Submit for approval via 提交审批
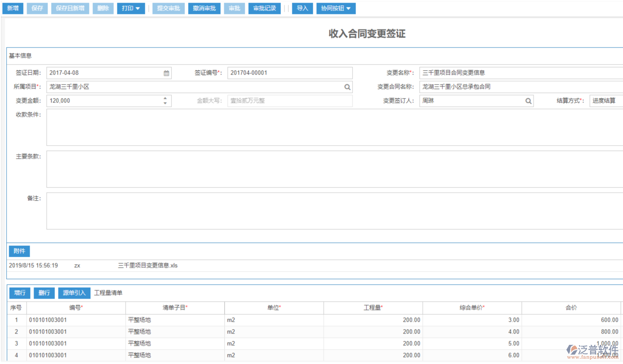This screenshot has width=623, height=364. point(168,8)
